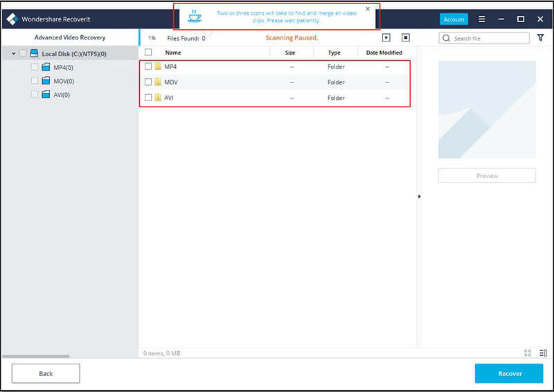Click the coffee cup notification icon
554x392 pixels.
pos(195,16)
